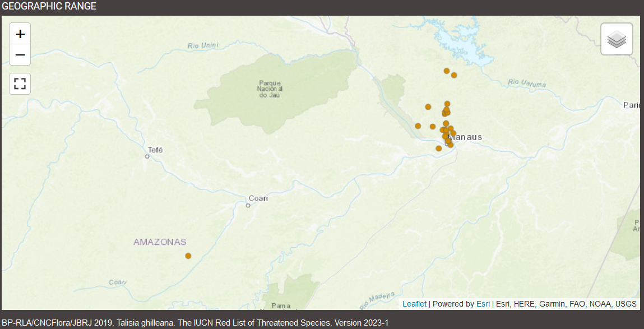Zoom in on the map
This screenshot has height=329, width=644.
tap(20, 34)
